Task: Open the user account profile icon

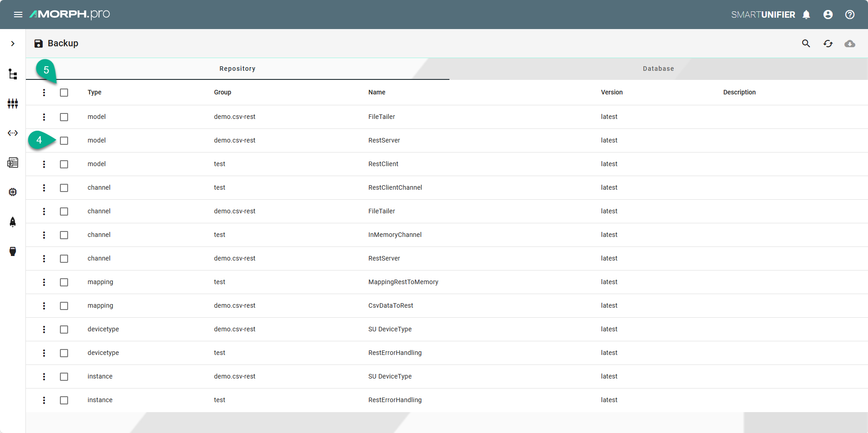Action: (828, 15)
